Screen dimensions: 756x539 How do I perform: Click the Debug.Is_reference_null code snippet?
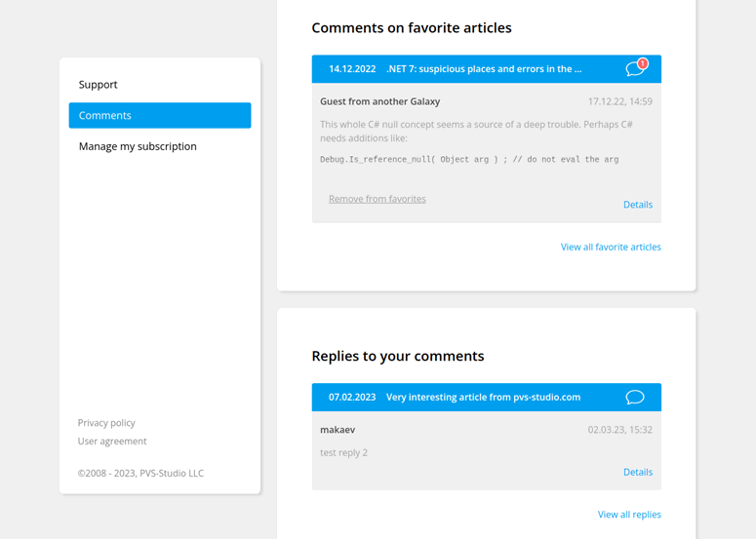tap(469, 159)
